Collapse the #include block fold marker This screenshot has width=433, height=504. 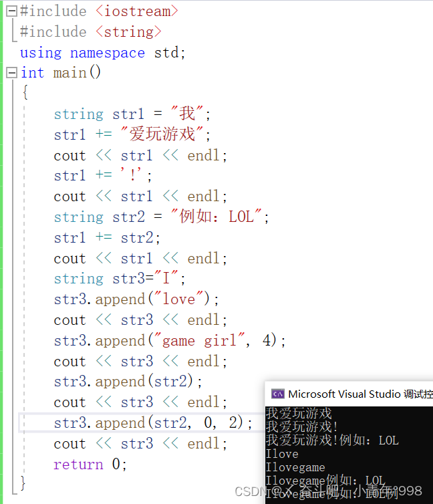click(11, 11)
